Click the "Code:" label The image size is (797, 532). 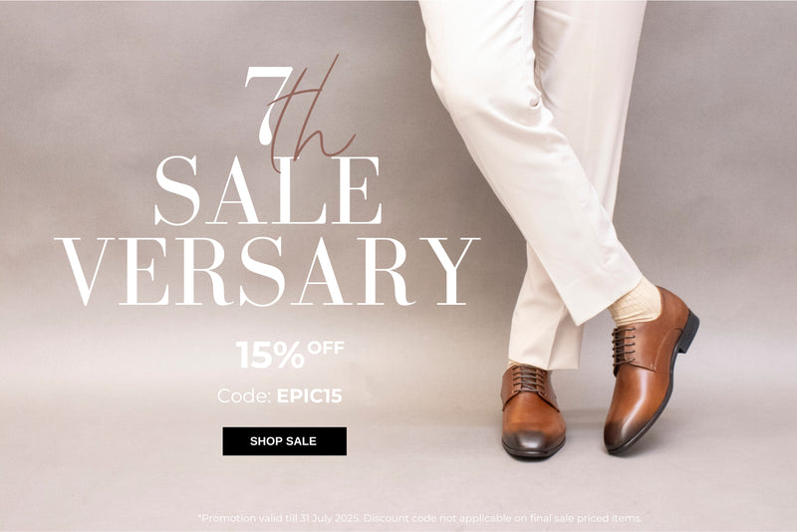(244, 397)
